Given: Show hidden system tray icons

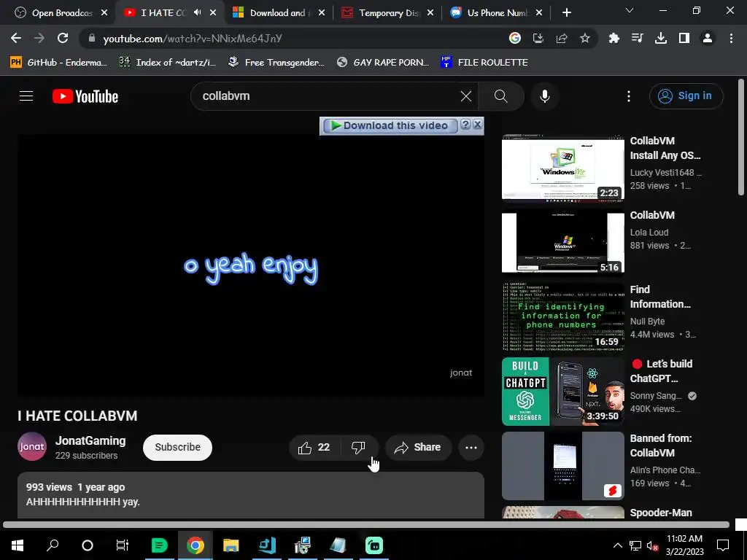Looking at the screenshot, I should pos(617,545).
